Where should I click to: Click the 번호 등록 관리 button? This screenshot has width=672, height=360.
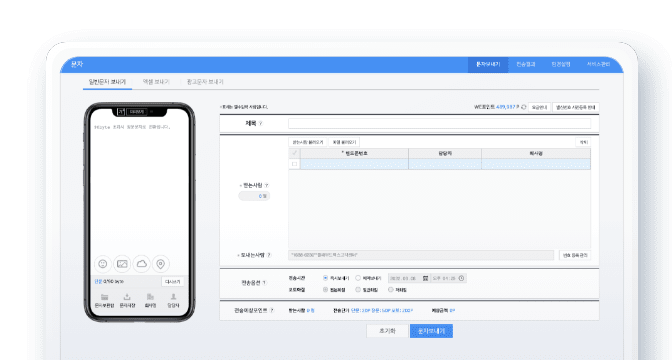(575, 255)
